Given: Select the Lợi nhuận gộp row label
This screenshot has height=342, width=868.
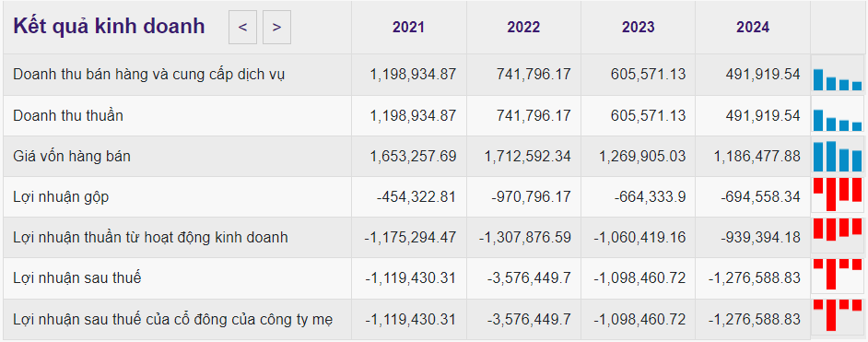Looking at the screenshot, I should (61, 197).
